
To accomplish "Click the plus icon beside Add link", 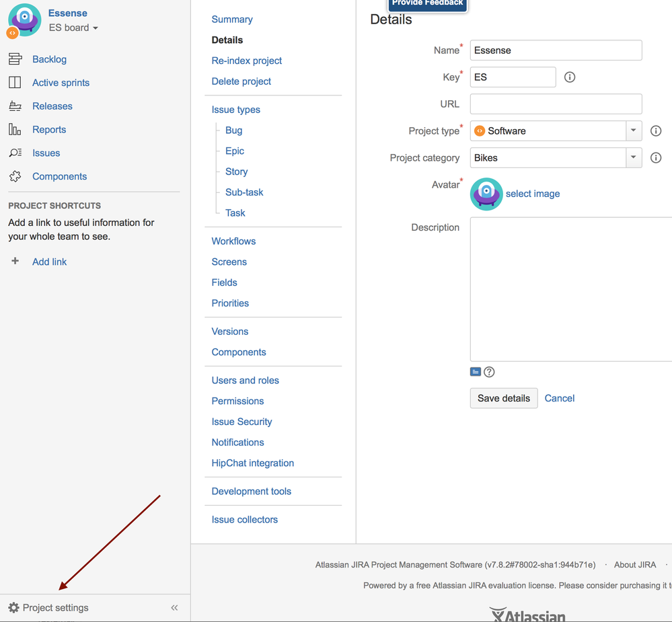I will 15,261.
